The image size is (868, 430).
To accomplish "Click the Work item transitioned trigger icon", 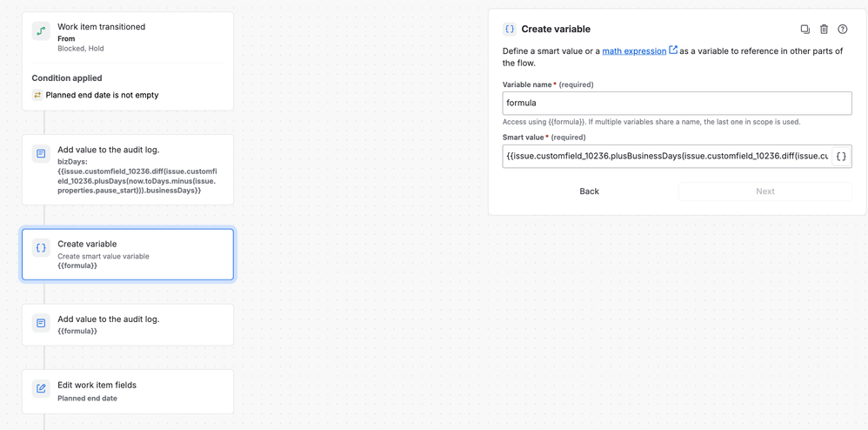I will click(x=41, y=31).
